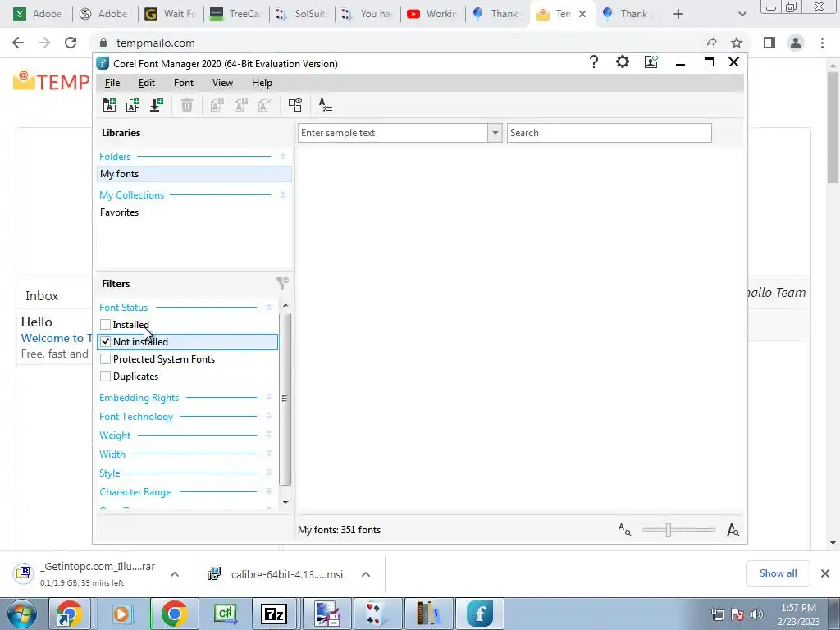This screenshot has height=630, width=840.
Task: Bookmark this page with the star icon
Action: tap(737, 43)
